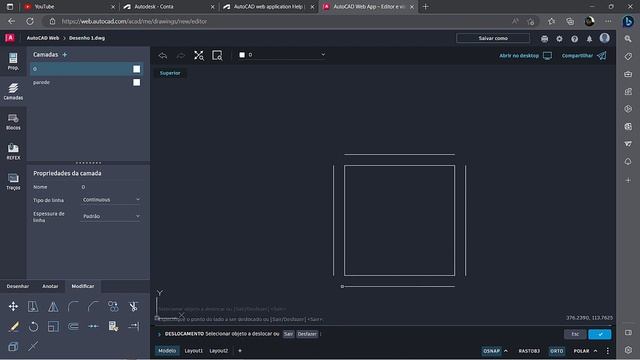The image size is (640, 360).
Task: Open settings gear in AutoCAD header
Action: click(559, 39)
